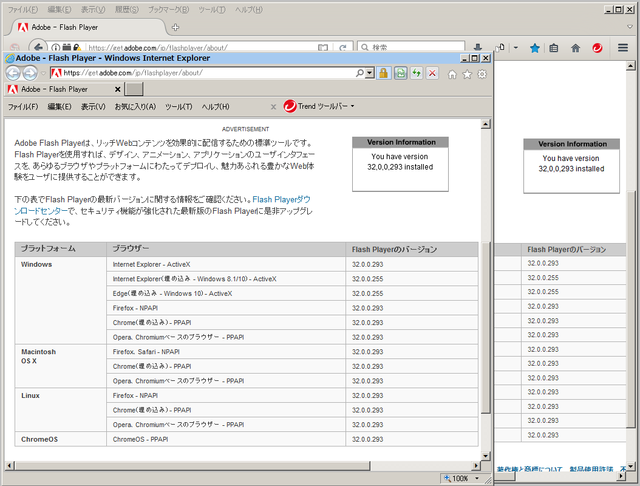
Task: Bookmark this page with Firefox star
Action: (535, 48)
